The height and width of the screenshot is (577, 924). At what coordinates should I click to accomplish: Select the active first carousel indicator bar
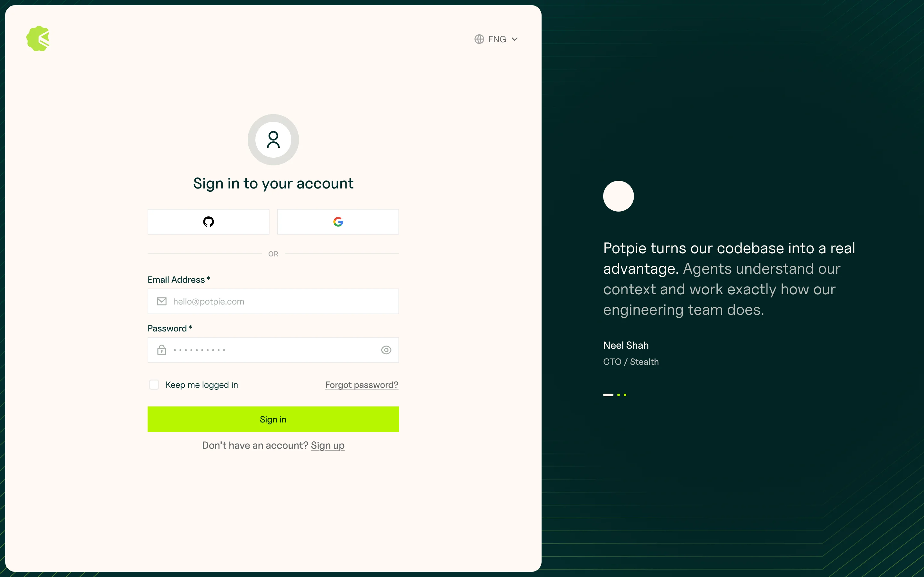[608, 395]
